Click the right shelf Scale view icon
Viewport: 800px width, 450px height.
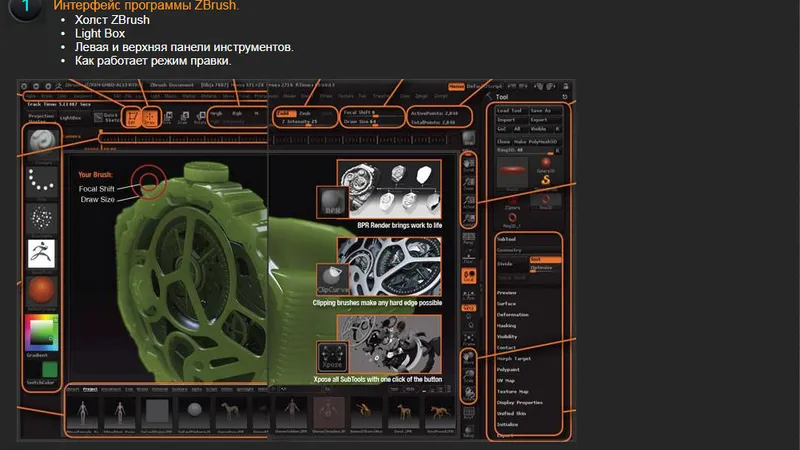tap(469, 377)
